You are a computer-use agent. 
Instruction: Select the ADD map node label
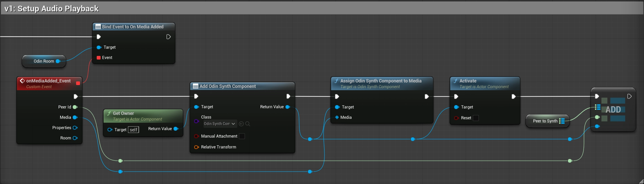613,110
